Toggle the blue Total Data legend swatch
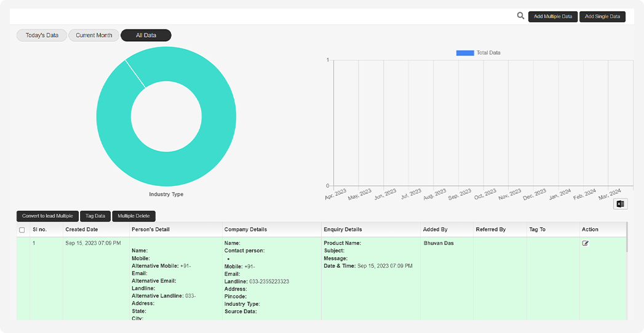The image size is (644, 333). [x=464, y=53]
